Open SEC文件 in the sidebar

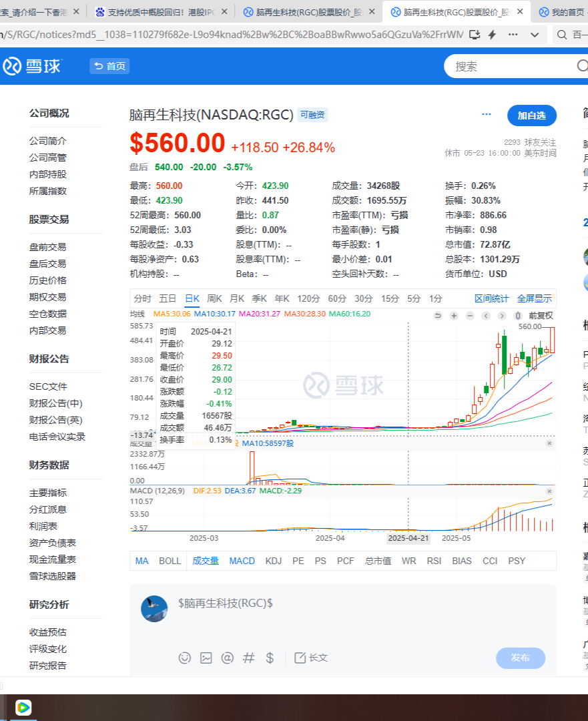click(48, 387)
